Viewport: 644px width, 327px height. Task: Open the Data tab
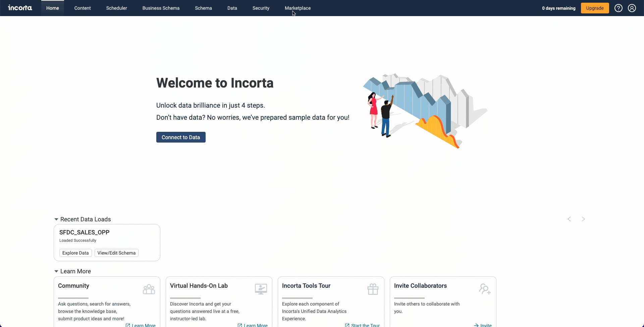[232, 8]
